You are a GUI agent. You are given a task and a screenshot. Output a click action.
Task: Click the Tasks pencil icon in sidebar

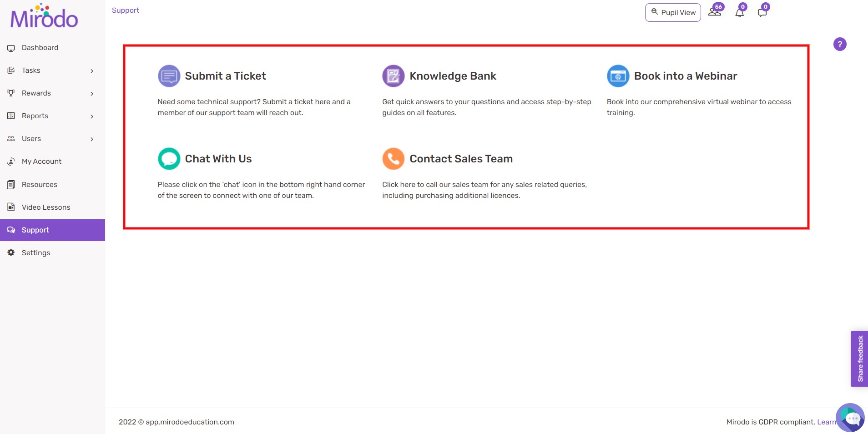[x=11, y=71]
